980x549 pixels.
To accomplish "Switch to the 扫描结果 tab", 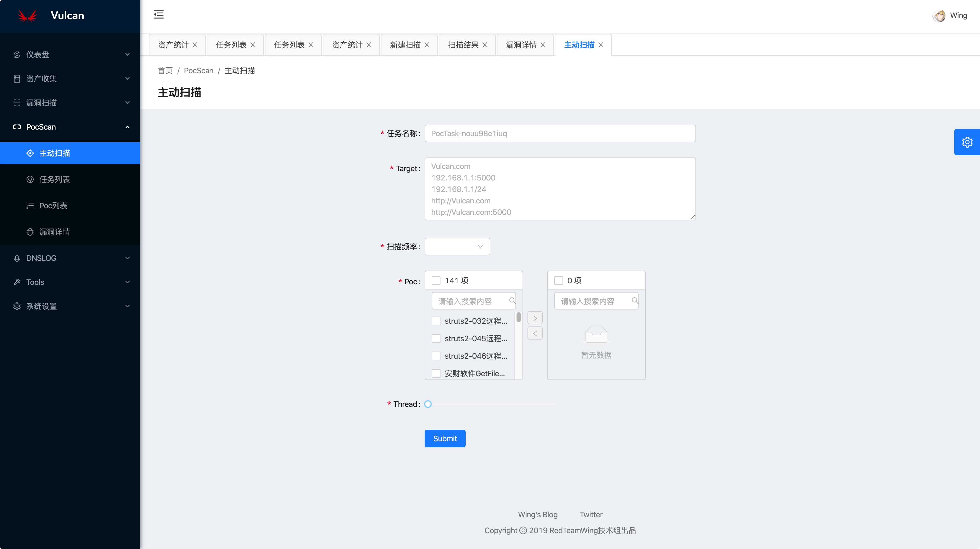I will point(463,45).
